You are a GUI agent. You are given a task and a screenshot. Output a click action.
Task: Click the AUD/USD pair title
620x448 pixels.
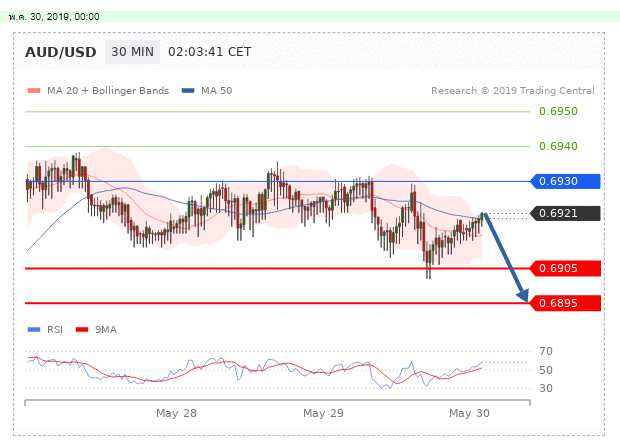coord(60,52)
